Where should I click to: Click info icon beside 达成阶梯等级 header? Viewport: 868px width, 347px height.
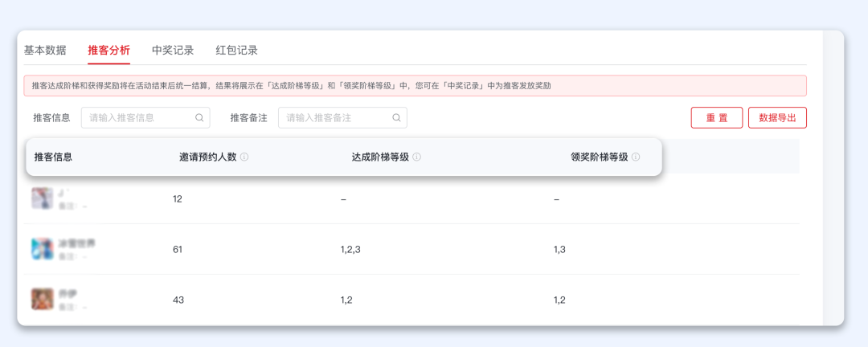point(417,157)
